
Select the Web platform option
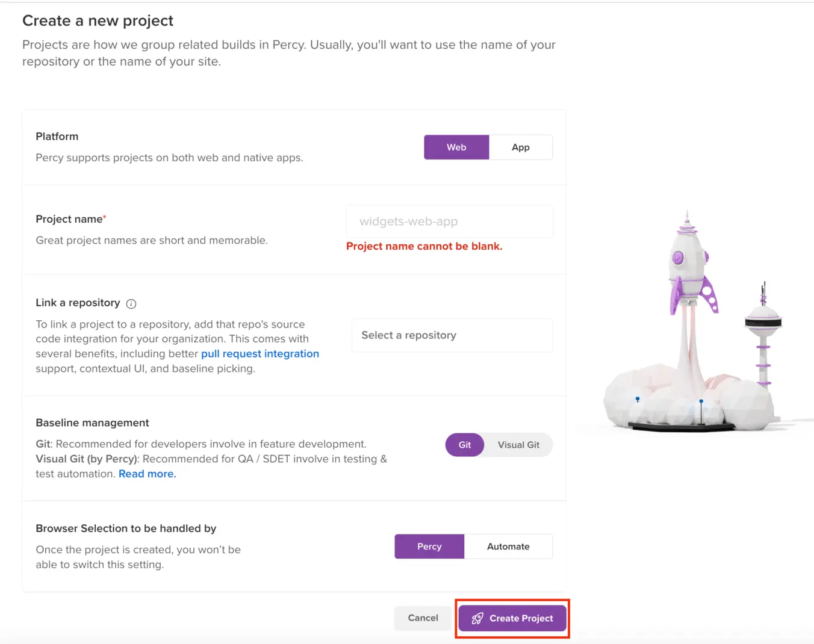point(456,147)
